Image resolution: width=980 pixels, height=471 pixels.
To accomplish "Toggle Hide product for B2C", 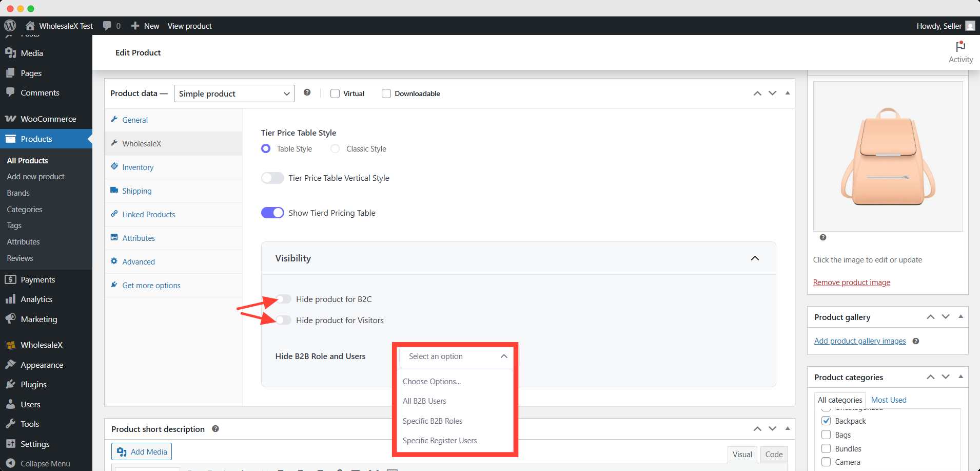I will coord(283,299).
